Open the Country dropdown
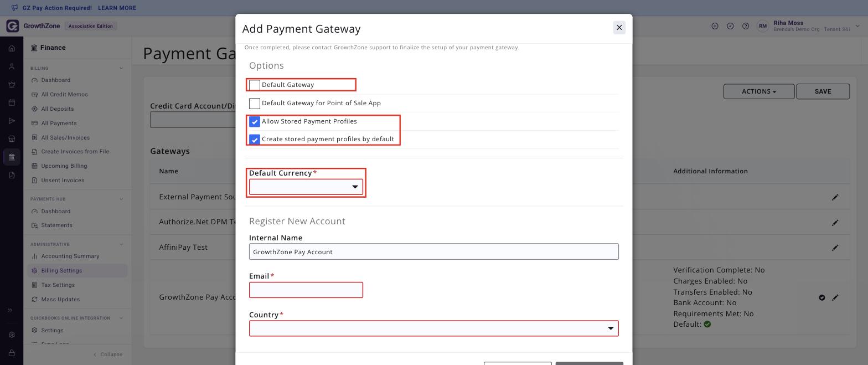The width and height of the screenshot is (868, 365). click(434, 328)
